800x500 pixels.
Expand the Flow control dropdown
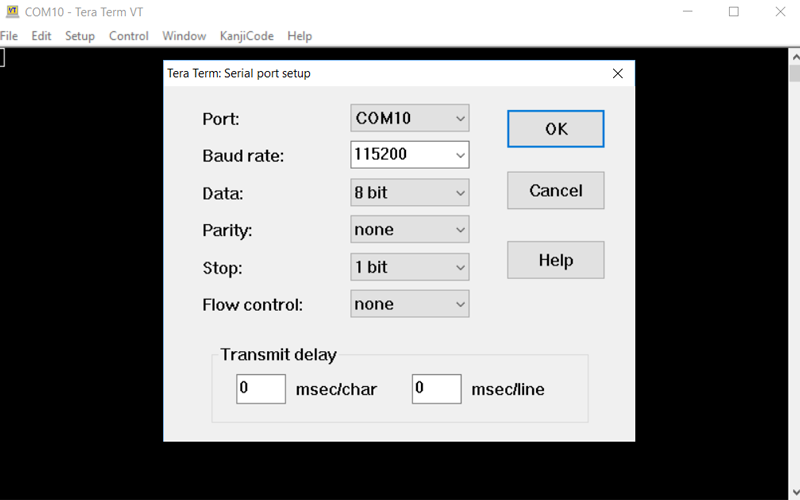point(409,304)
